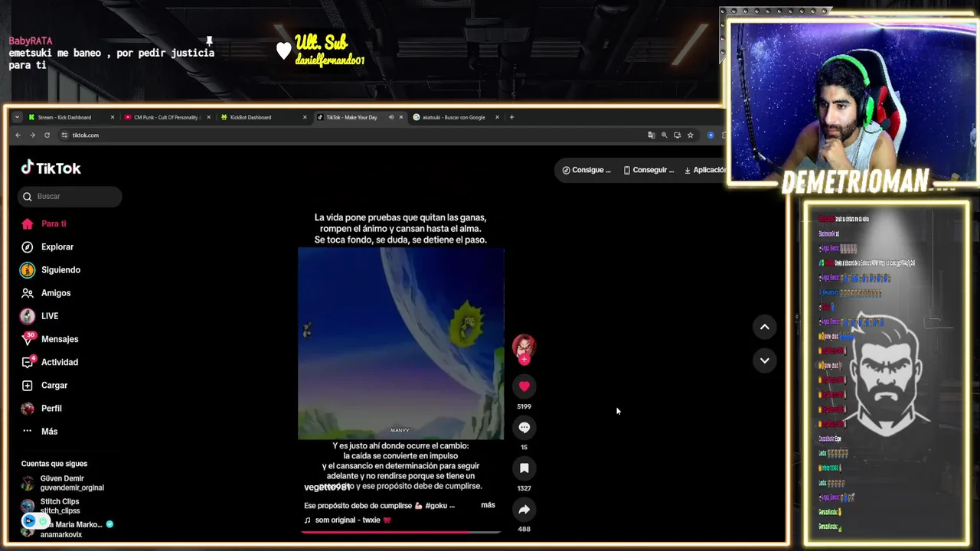This screenshot has height=551, width=980.
Task: Click the tiktok.com address bar
Action: coord(352,135)
